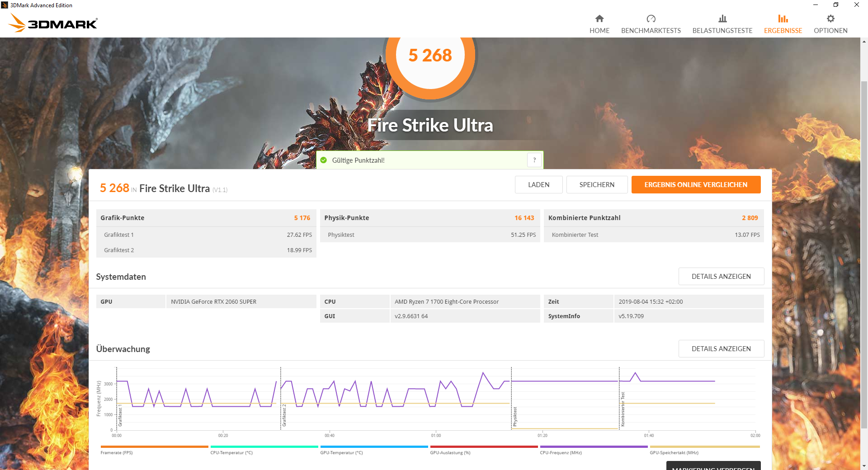The width and height of the screenshot is (868, 470).
Task: Show Überwachung details with DETAILS ANZEIGEN
Action: tap(721, 348)
